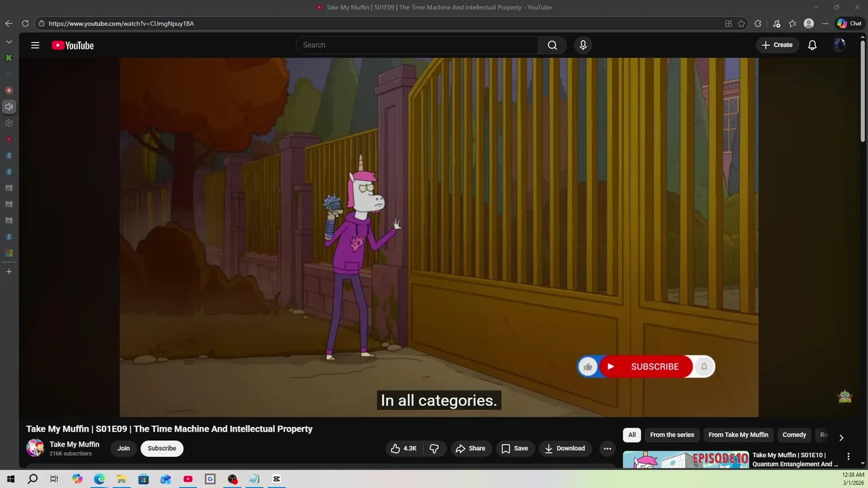Screen dimensions: 868x488
Task: Open the Create dropdown button
Action: (777, 45)
